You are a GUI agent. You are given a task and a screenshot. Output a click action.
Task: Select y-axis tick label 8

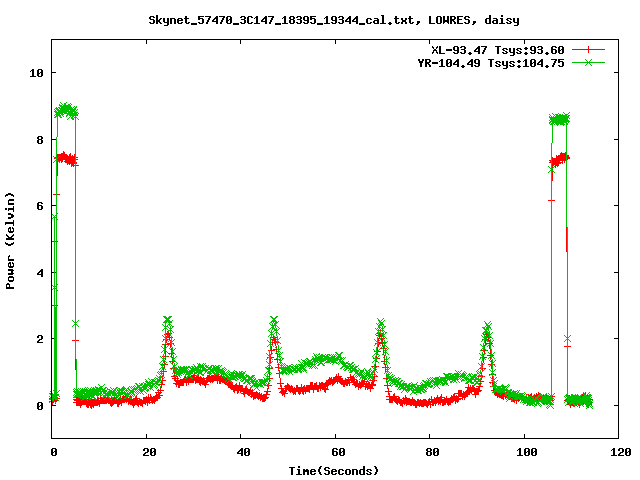[x=40, y=140]
